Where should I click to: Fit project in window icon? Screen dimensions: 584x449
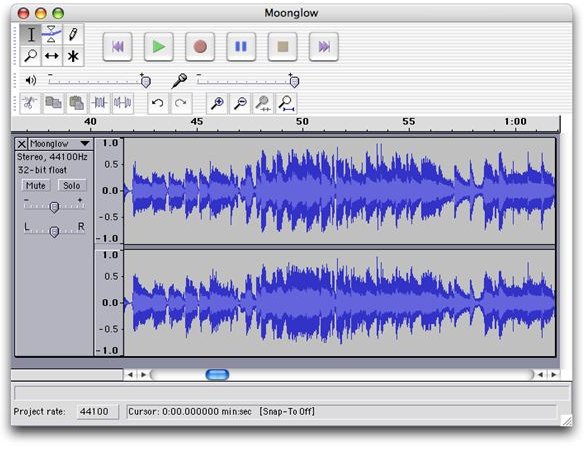[286, 103]
